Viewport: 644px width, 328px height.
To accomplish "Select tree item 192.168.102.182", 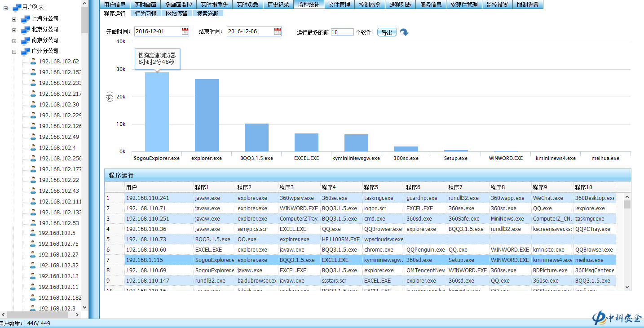I will (x=60, y=298).
